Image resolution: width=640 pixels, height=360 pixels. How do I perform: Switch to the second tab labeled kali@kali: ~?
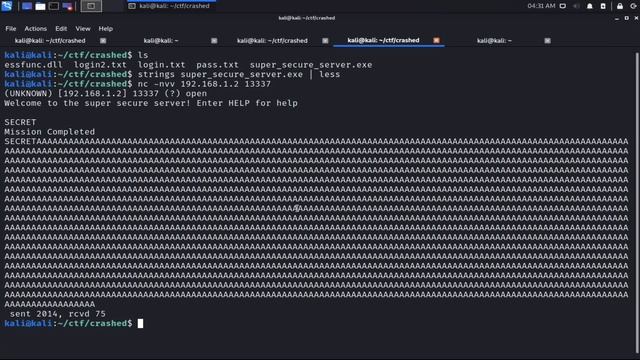click(161, 41)
